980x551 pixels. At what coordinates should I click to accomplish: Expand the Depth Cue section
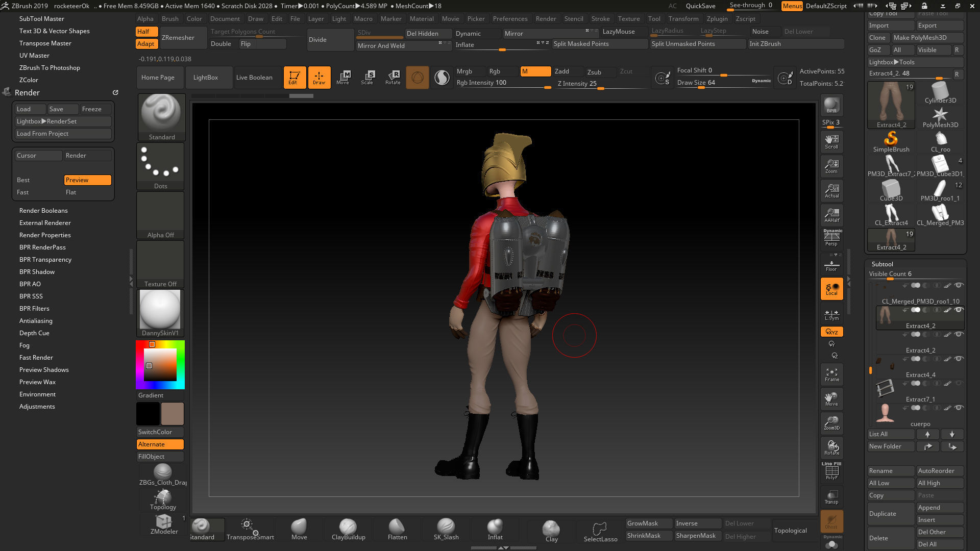point(34,333)
